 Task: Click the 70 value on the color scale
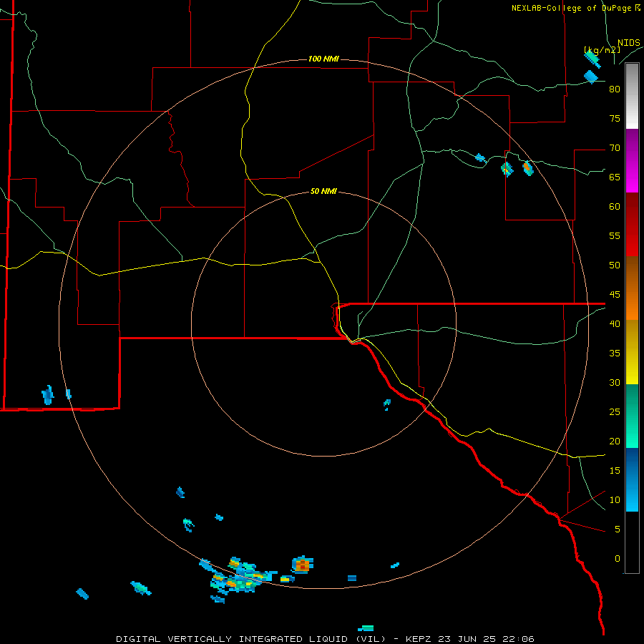tap(615, 148)
